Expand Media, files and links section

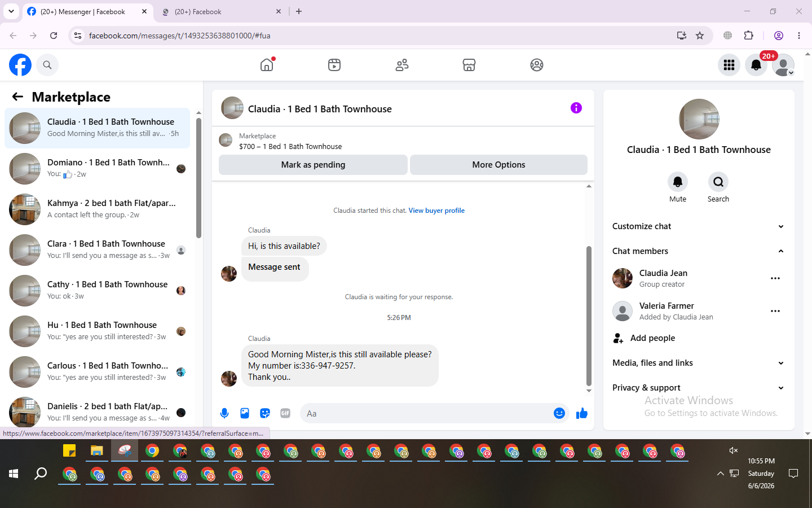pos(699,363)
